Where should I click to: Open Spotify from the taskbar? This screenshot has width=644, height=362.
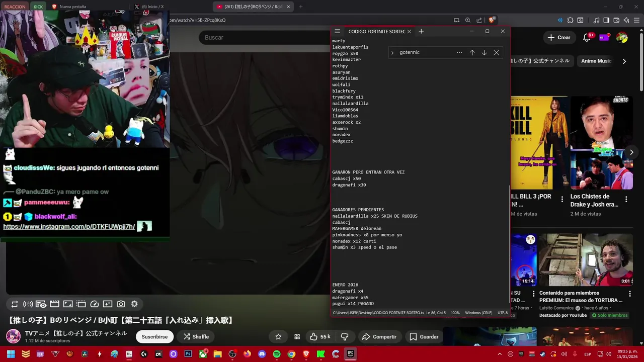pyautogui.click(x=277, y=354)
